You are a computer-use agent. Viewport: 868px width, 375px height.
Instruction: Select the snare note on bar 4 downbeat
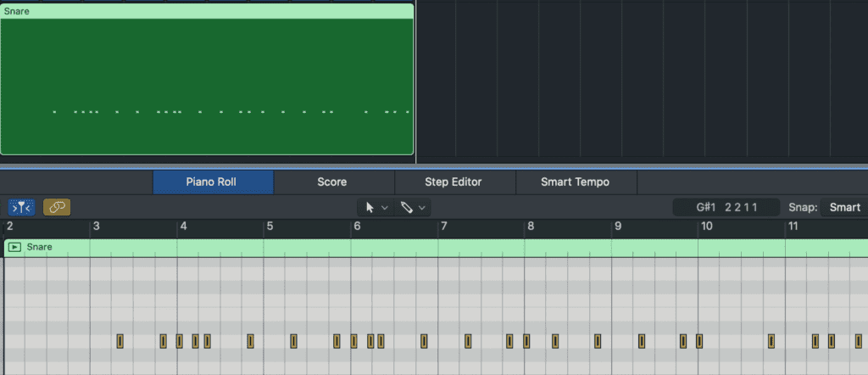(x=180, y=341)
